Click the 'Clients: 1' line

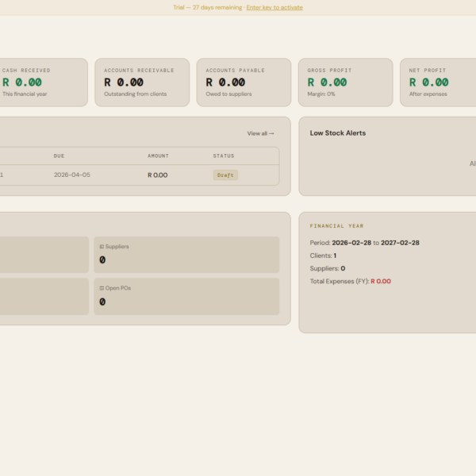323,255
